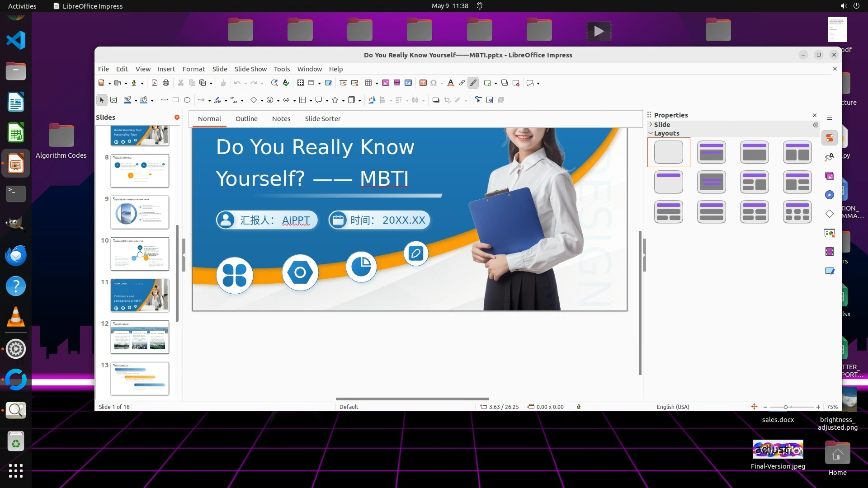Screen dimensions: 868x488
Task: Switch to Slide Sorter view tab
Action: click(322, 119)
